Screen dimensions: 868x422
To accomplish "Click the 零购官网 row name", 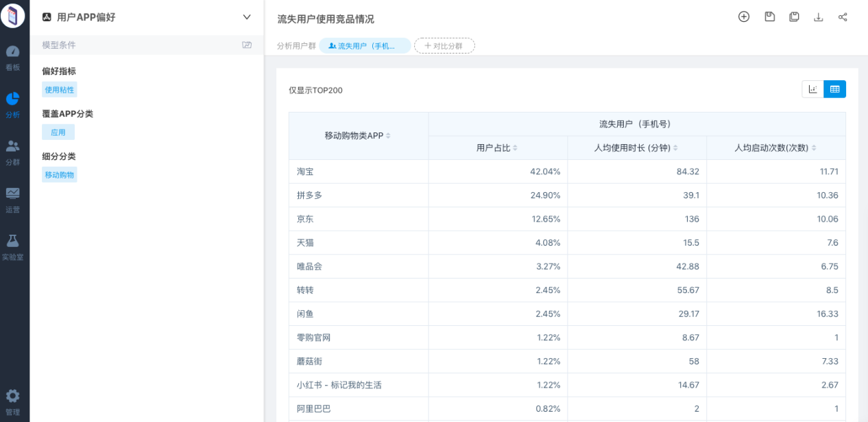I will click(313, 338).
